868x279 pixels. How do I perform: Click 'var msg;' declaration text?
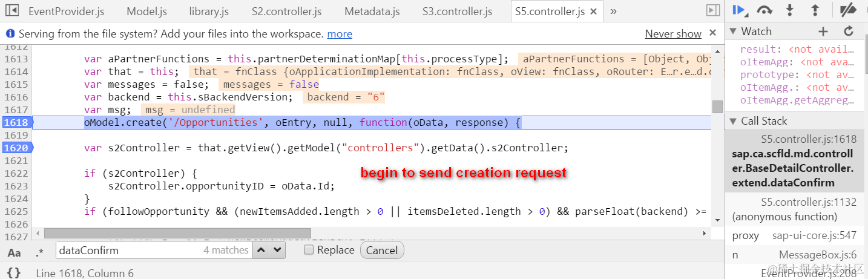107,110
